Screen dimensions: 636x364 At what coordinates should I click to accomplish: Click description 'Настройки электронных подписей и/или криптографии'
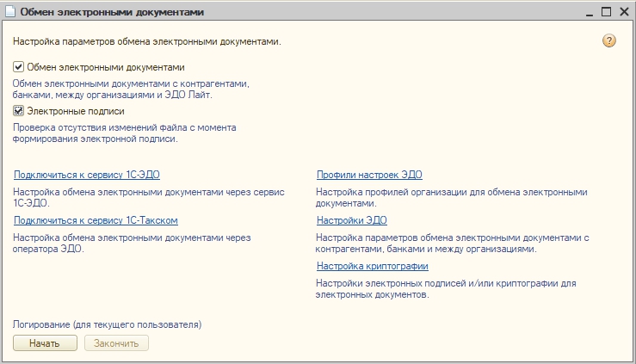(x=437, y=283)
